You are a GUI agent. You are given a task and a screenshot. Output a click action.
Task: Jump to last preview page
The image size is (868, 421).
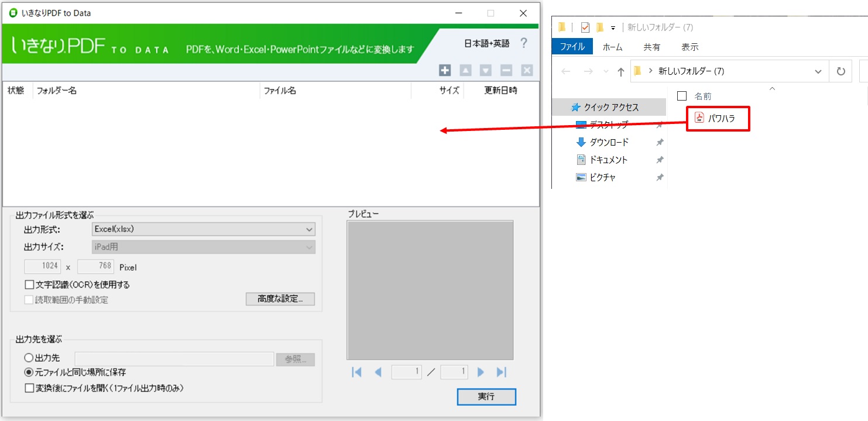[502, 372]
